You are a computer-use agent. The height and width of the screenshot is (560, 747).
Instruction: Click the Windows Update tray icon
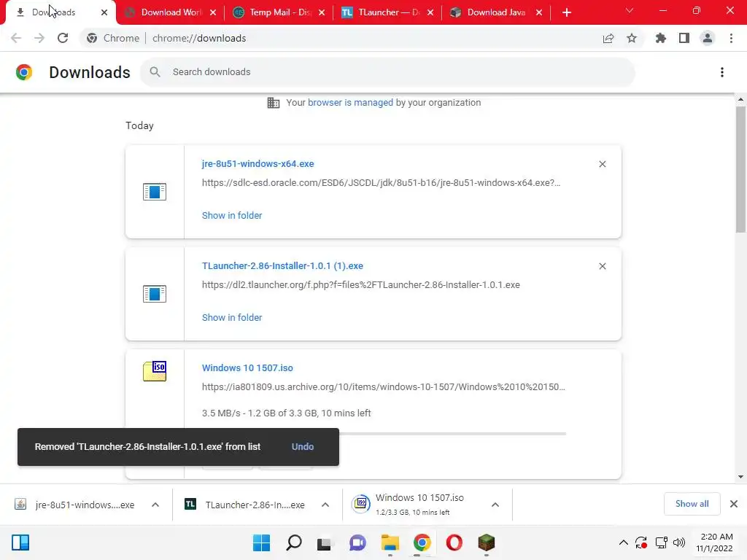[x=641, y=542]
